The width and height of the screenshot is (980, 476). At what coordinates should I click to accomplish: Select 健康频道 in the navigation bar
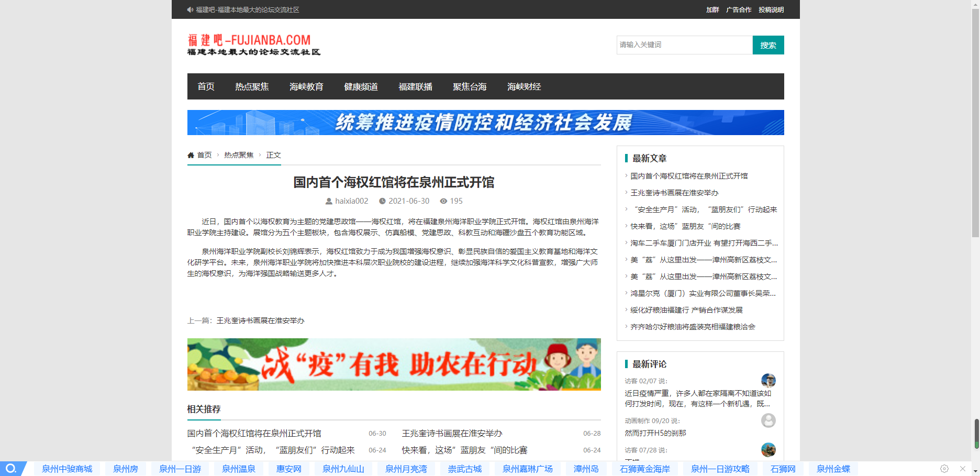coord(361,86)
